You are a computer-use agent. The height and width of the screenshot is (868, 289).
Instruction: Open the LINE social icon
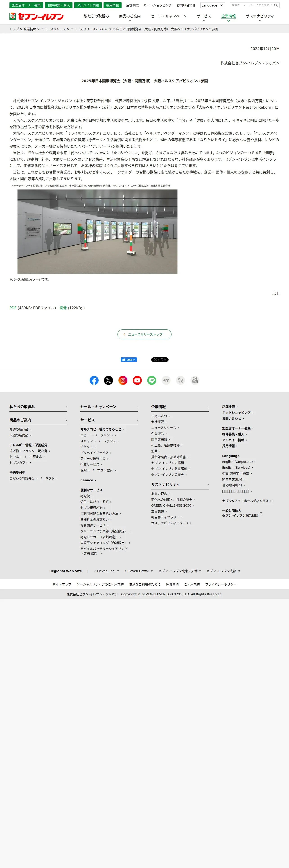click(x=152, y=380)
